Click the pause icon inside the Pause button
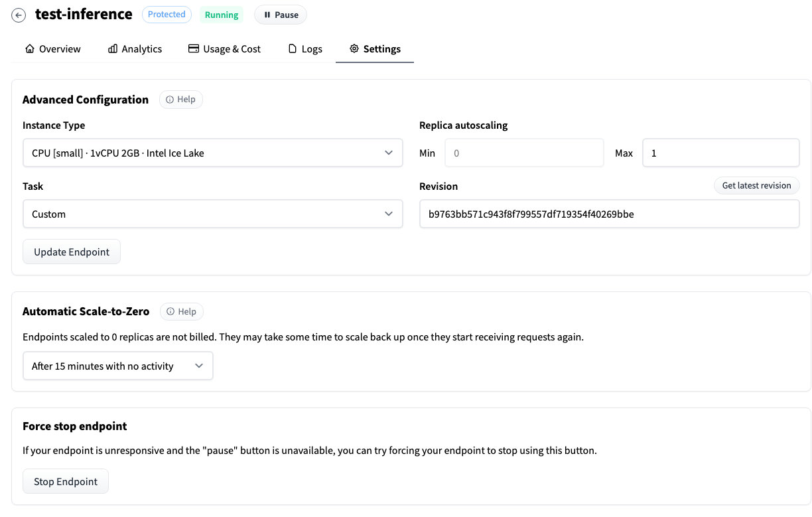812x517 pixels. pos(269,15)
